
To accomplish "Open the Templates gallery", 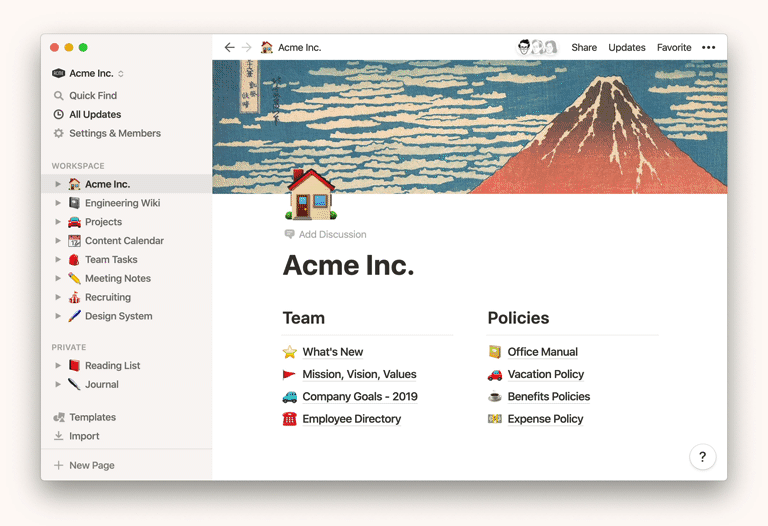I will (x=92, y=417).
